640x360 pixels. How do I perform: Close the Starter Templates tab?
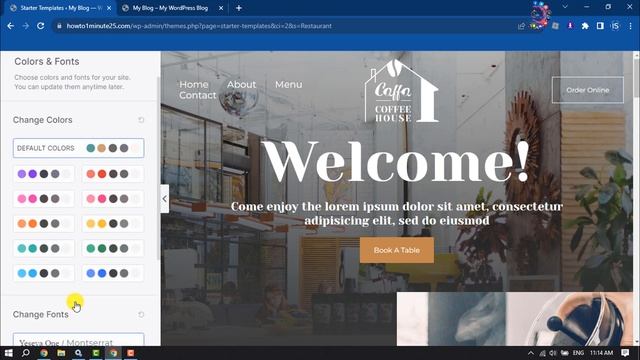pyautogui.click(x=109, y=8)
